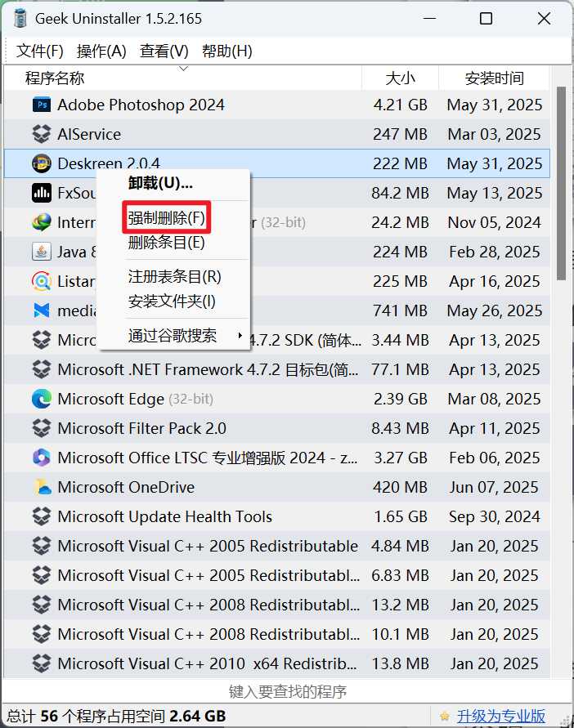
Task: Open the 查看(V) menu
Action: click(x=164, y=51)
